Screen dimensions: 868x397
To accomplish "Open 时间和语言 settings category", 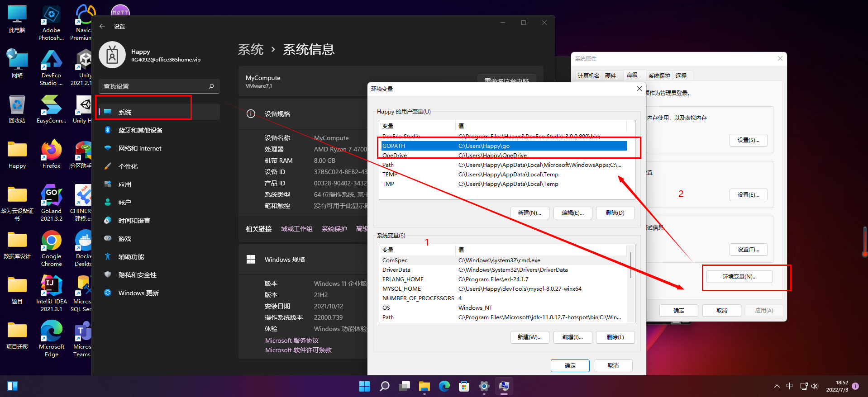I will pyautogui.click(x=159, y=220).
